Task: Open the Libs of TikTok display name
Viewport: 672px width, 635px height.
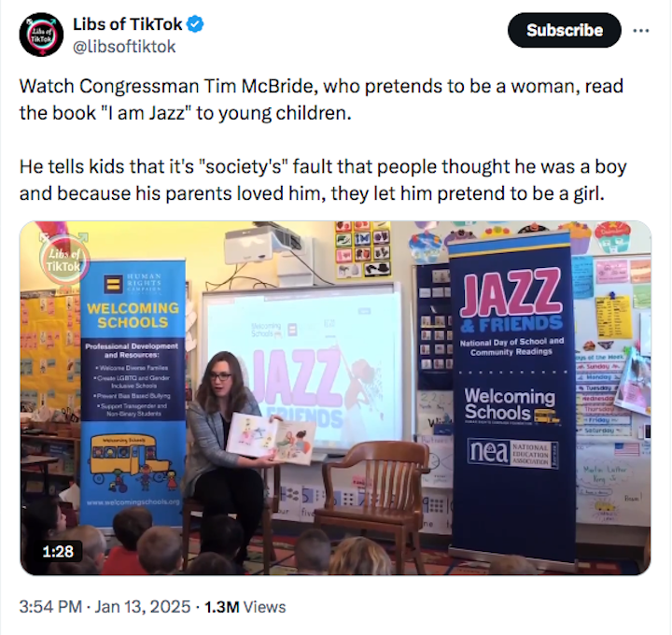Action: click(x=128, y=24)
